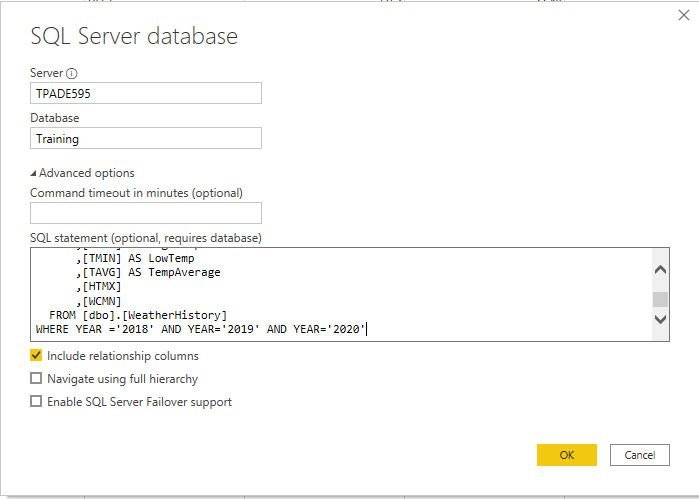Enable SQL Server Failover support checkbox
699x499 pixels.
coord(36,401)
